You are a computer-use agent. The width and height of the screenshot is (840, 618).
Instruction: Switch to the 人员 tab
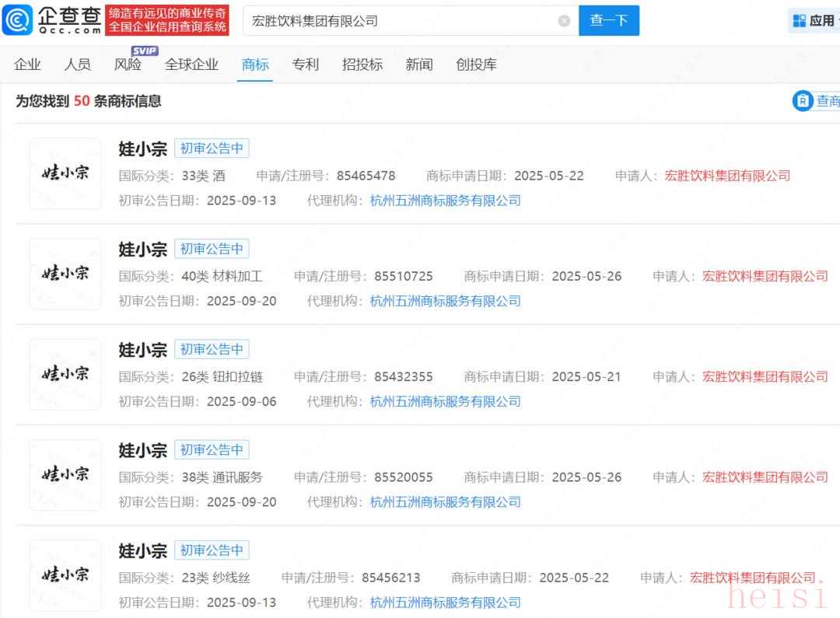point(77,65)
